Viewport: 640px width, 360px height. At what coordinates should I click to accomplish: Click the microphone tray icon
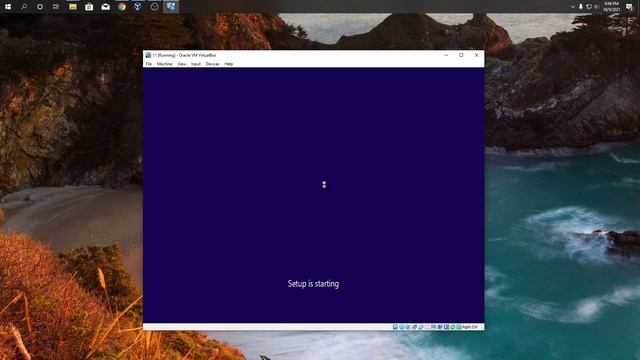coord(580,7)
